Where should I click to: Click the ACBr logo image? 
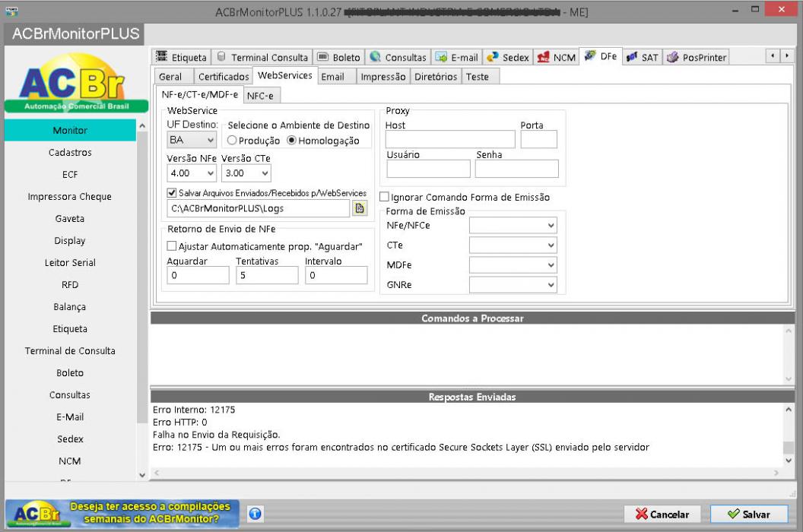[x=76, y=82]
